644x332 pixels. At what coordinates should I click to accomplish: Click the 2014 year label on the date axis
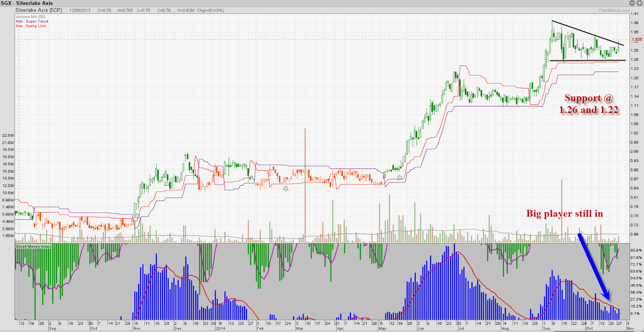221,328
